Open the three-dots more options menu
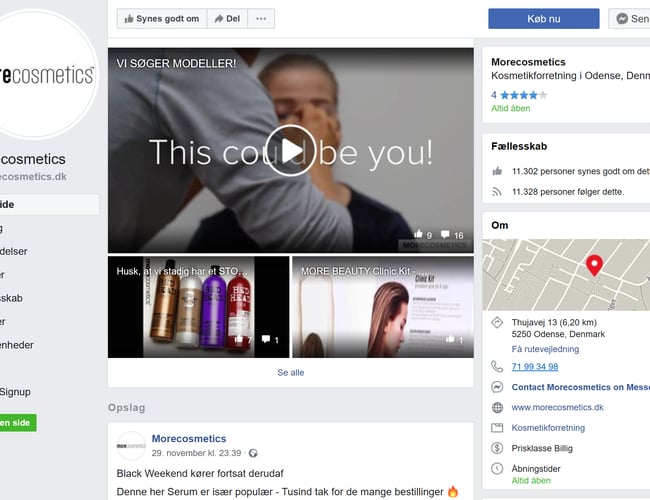 (x=261, y=19)
